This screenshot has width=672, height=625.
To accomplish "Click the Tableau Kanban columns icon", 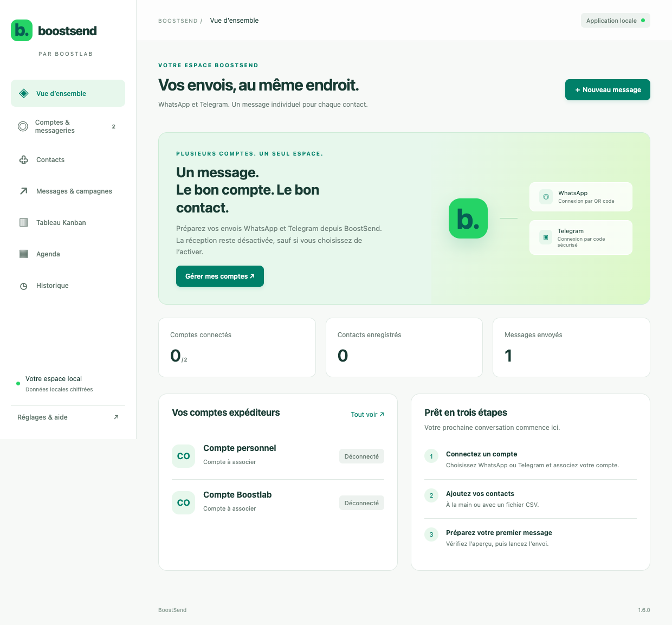I will pyautogui.click(x=24, y=223).
